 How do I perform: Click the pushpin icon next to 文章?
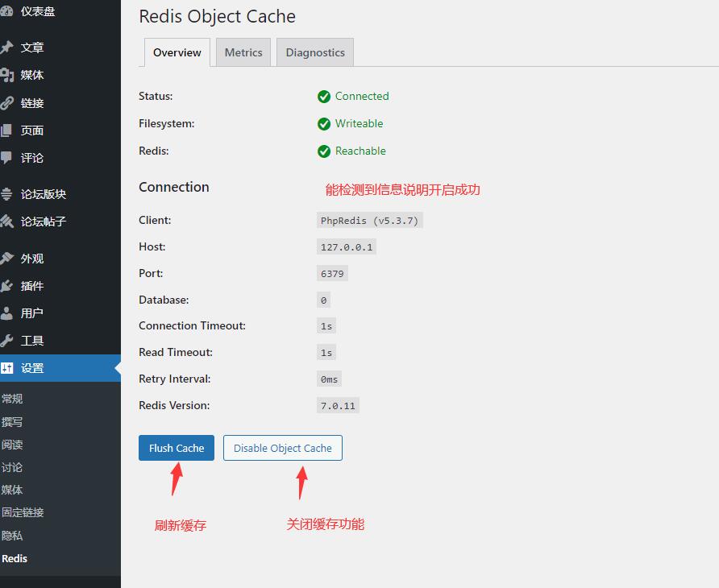click(x=6, y=48)
